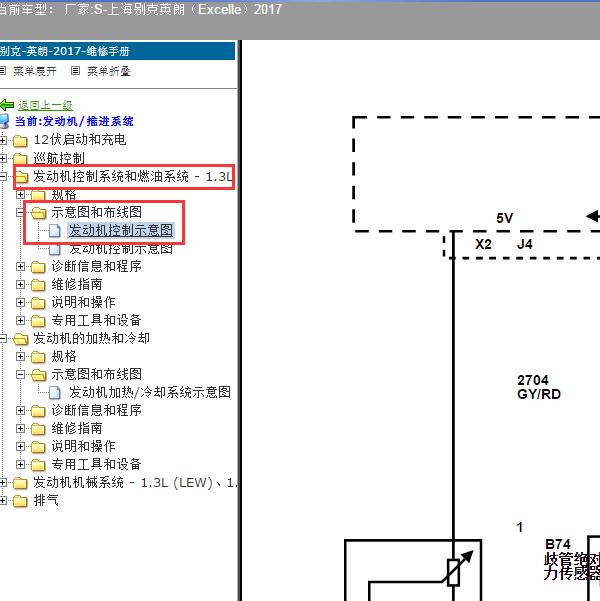
Task: Click 诊断信息和程序 folder icon under 发动机控制系统
Action: tap(38, 267)
